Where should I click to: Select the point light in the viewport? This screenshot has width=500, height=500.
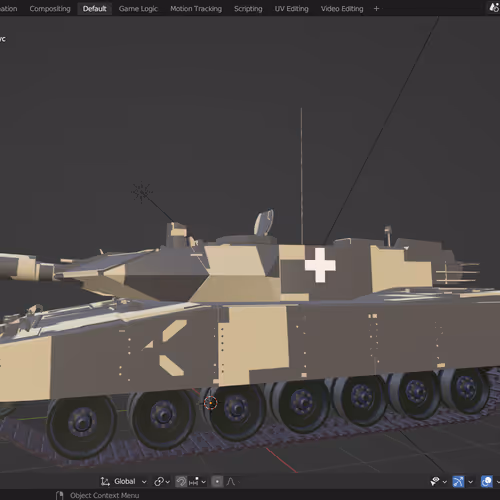pos(142,192)
